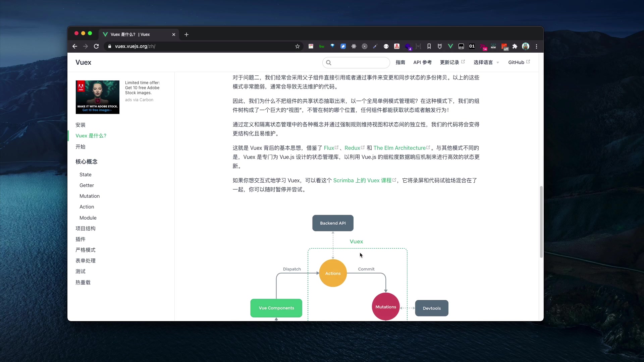The image size is (644, 362).
Task: Click the shield/security icon in toolbar
Action: [440, 46]
